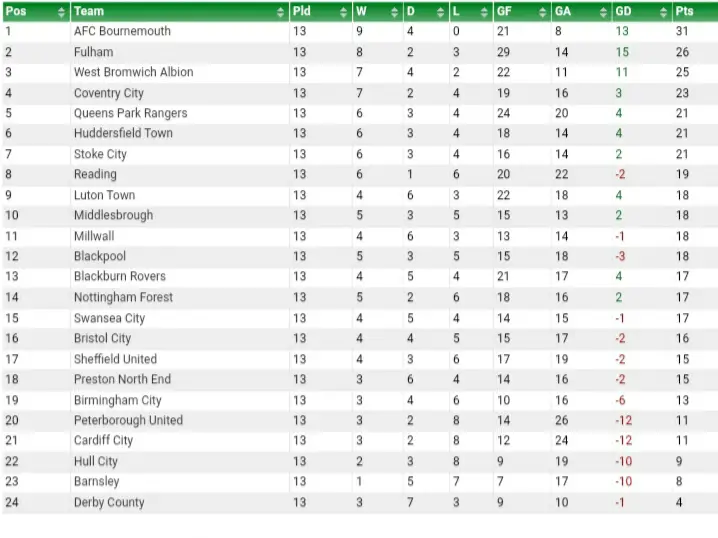The image size is (718, 538).
Task: Sort by Pld using its arrow icon
Action: point(343,12)
